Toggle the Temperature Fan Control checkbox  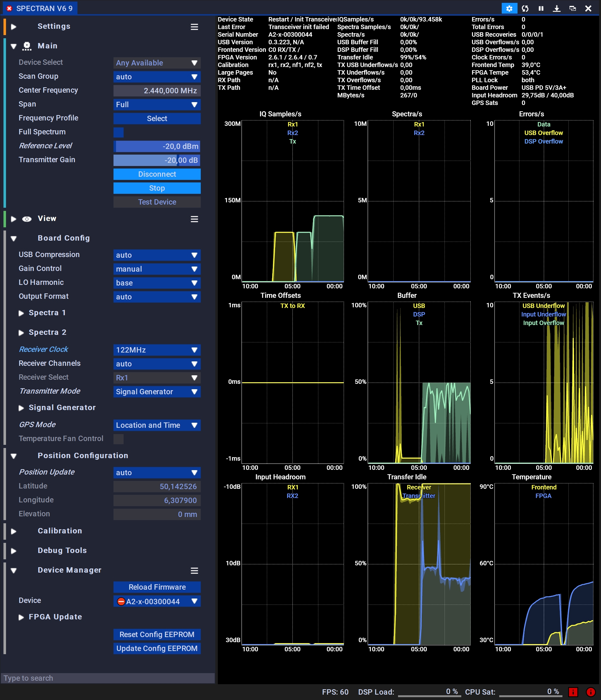119,439
